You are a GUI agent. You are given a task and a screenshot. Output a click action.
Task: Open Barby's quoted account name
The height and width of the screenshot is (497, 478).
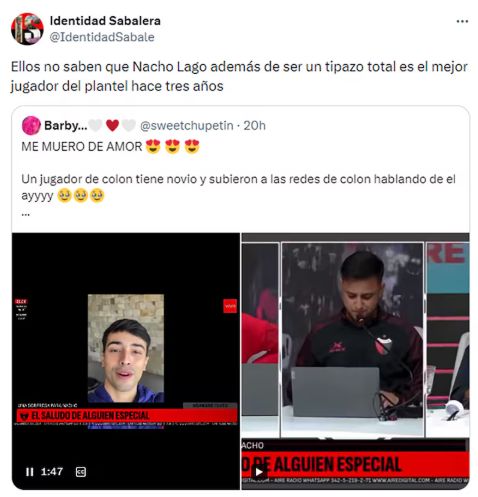(66, 126)
